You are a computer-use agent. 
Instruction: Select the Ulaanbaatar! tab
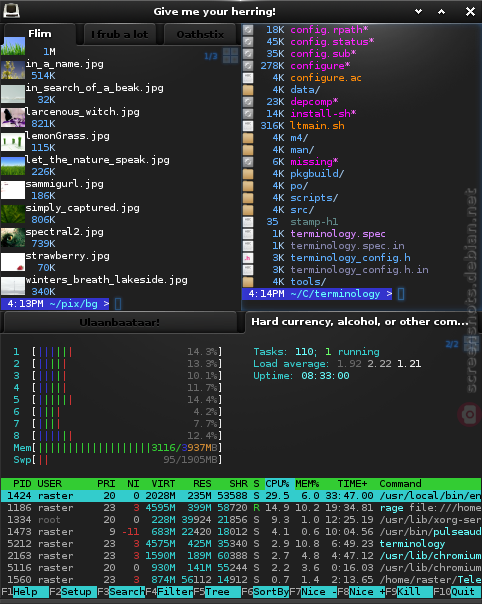[119, 322]
